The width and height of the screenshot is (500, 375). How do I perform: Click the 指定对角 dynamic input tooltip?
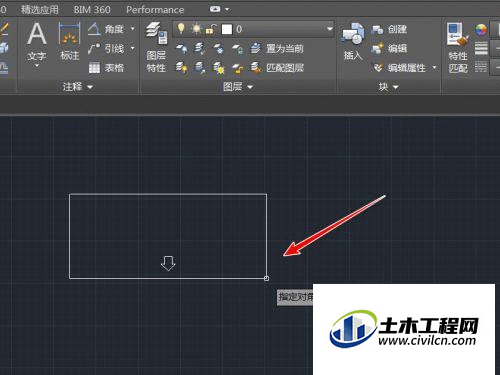coord(295,297)
